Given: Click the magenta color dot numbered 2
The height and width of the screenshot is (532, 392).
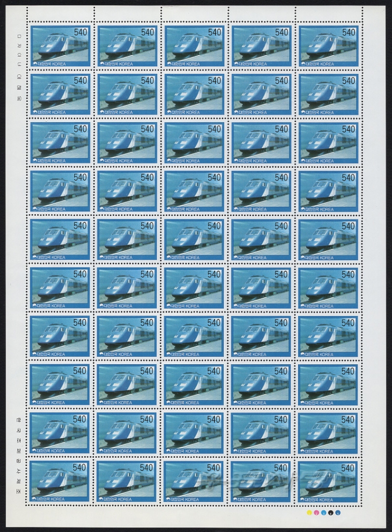Looking at the screenshot, I should (316, 513).
